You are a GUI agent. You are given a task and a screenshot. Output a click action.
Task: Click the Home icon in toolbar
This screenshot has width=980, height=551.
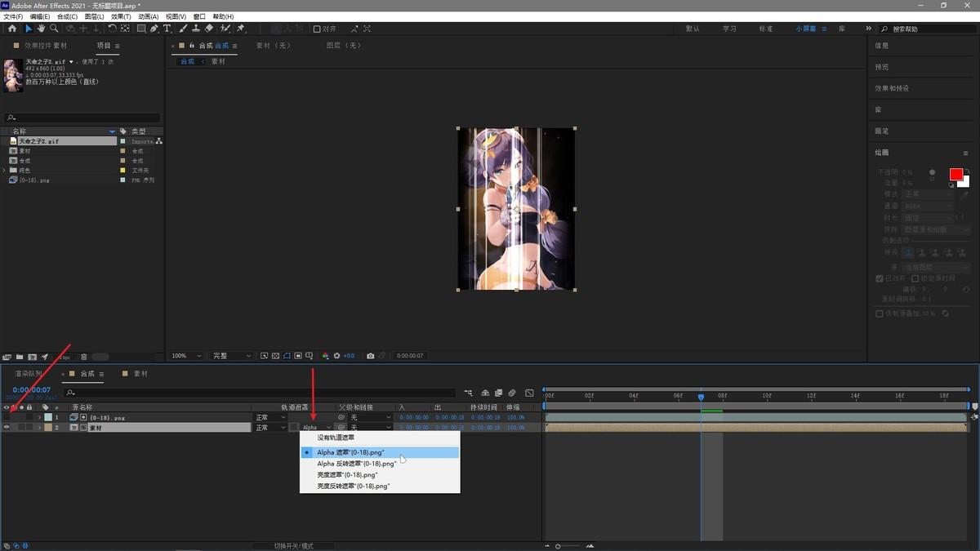pos(11,29)
